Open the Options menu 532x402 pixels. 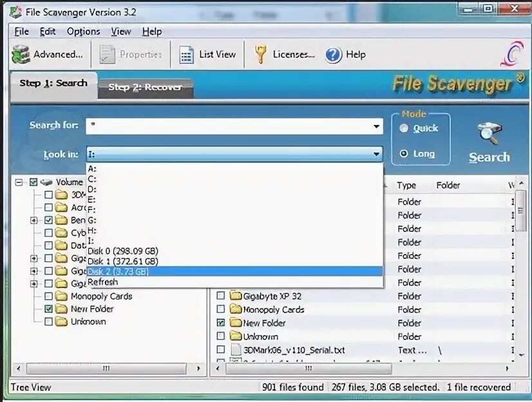(84, 32)
